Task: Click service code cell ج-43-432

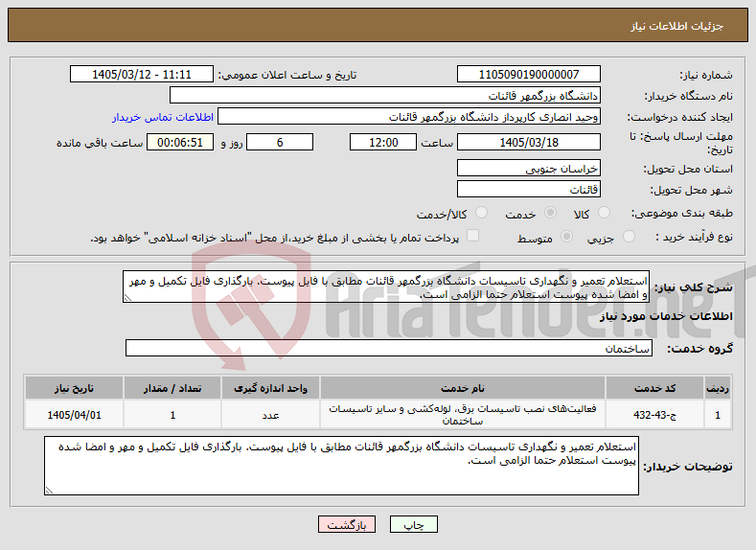Action: (654, 415)
